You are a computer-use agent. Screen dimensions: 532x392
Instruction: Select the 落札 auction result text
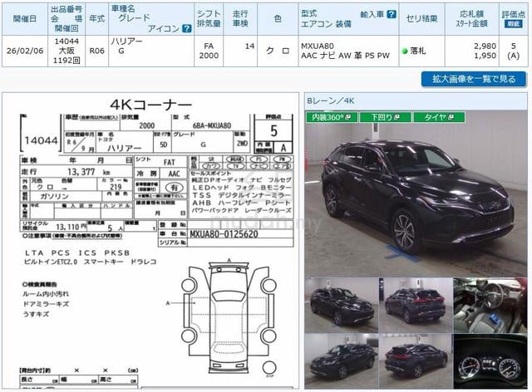pyautogui.click(x=417, y=51)
